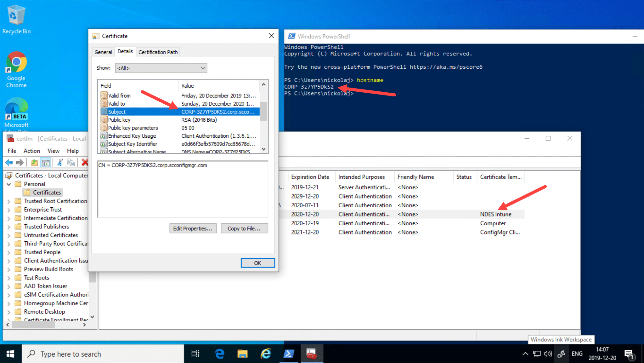The height and width of the screenshot is (363, 644).
Task: Expand Intermediate Certification node
Action: click(x=9, y=218)
